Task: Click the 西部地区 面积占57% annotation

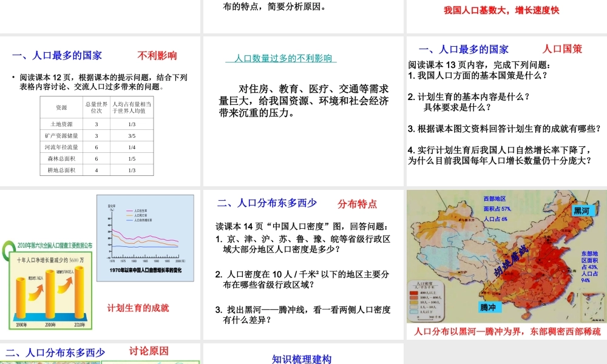Action: pyautogui.click(x=497, y=209)
